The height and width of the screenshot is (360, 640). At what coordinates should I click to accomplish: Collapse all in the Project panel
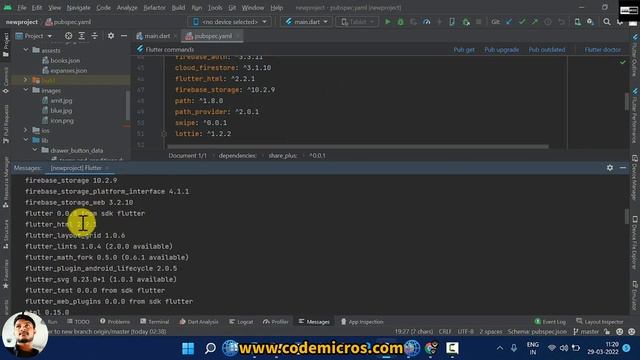[95, 36]
